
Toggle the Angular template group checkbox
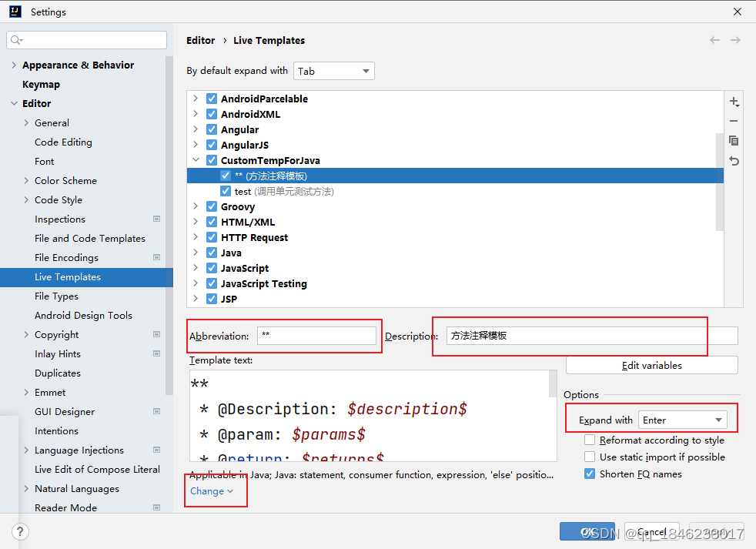(x=212, y=130)
